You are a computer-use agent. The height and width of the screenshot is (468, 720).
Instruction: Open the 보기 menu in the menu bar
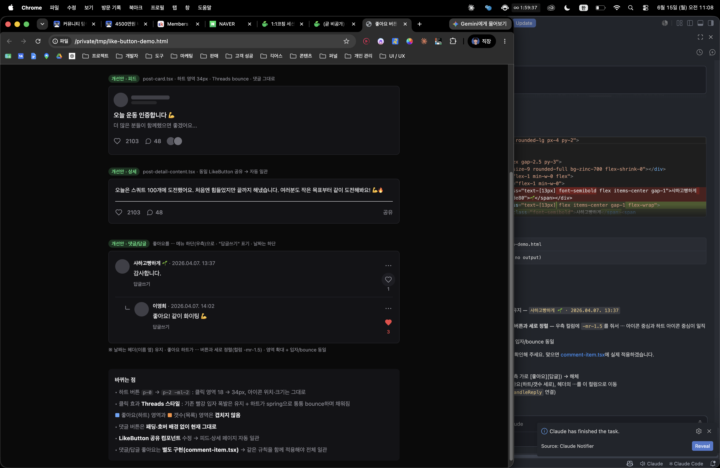click(89, 8)
